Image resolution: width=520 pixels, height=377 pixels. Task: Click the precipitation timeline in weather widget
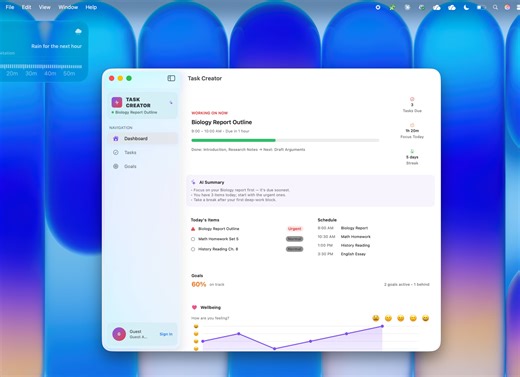pos(41,66)
